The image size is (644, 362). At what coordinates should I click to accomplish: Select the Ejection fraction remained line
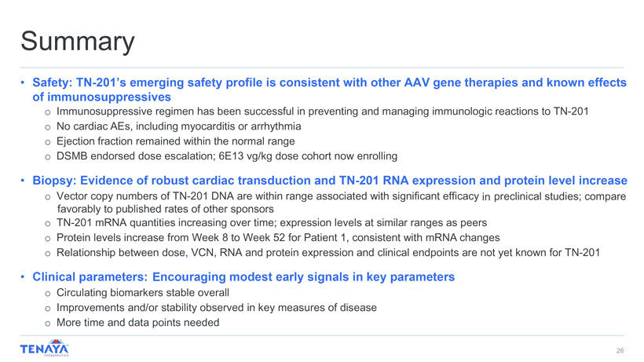(177, 141)
